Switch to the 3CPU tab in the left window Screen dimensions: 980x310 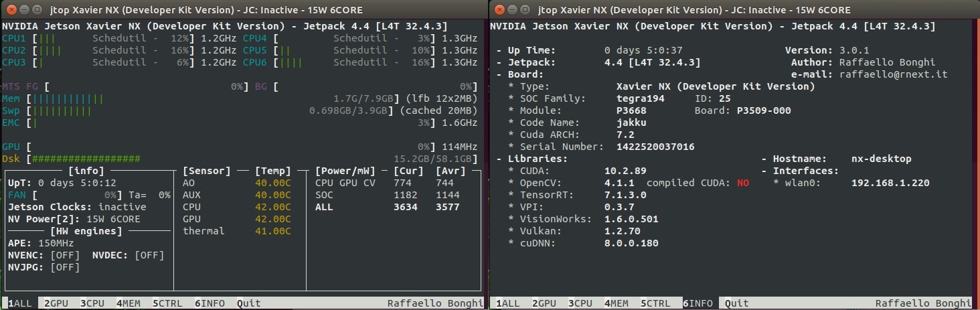pos(92,303)
